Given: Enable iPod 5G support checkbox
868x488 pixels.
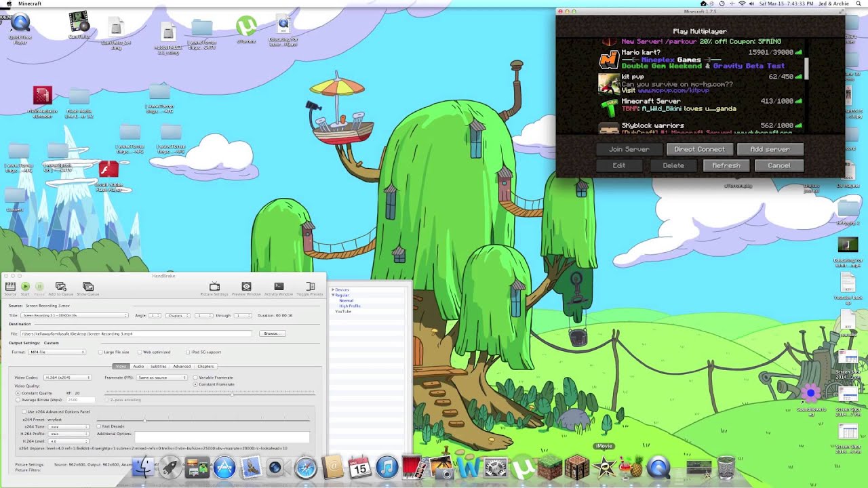Looking at the screenshot, I should (x=188, y=352).
